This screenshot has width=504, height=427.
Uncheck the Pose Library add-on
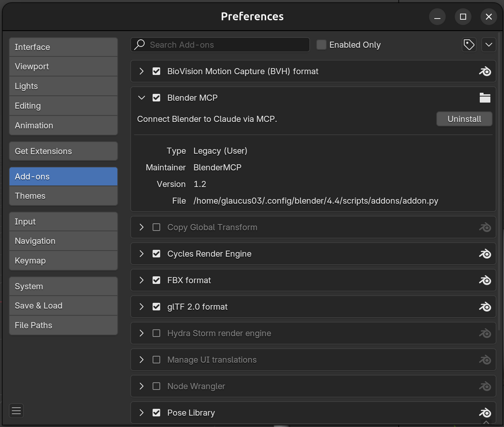tap(156, 412)
